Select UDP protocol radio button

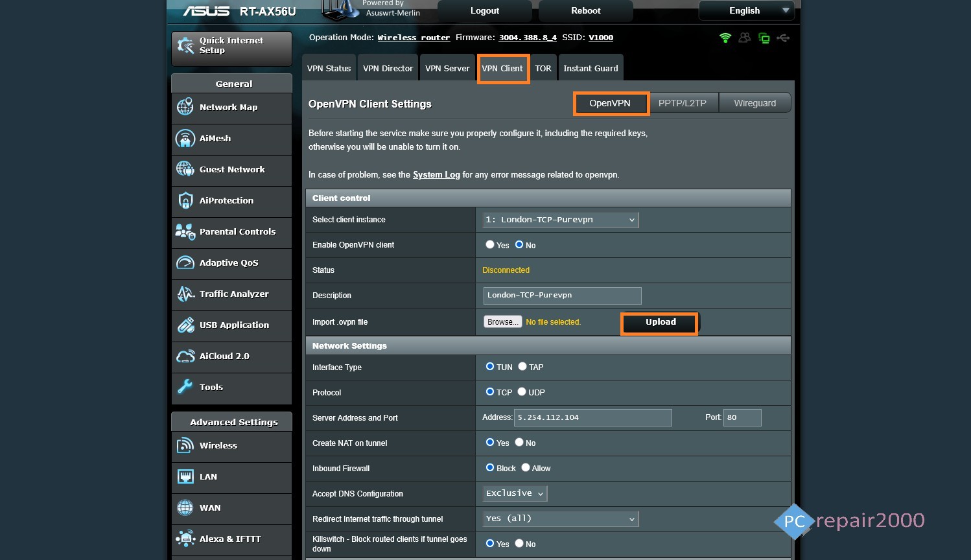[522, 391]
